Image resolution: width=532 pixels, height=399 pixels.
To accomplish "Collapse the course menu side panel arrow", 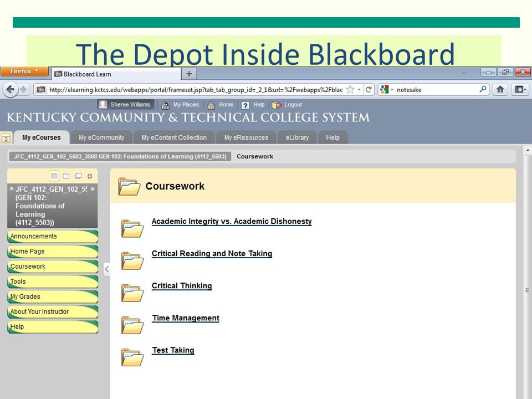I will [x=107, y=269].
